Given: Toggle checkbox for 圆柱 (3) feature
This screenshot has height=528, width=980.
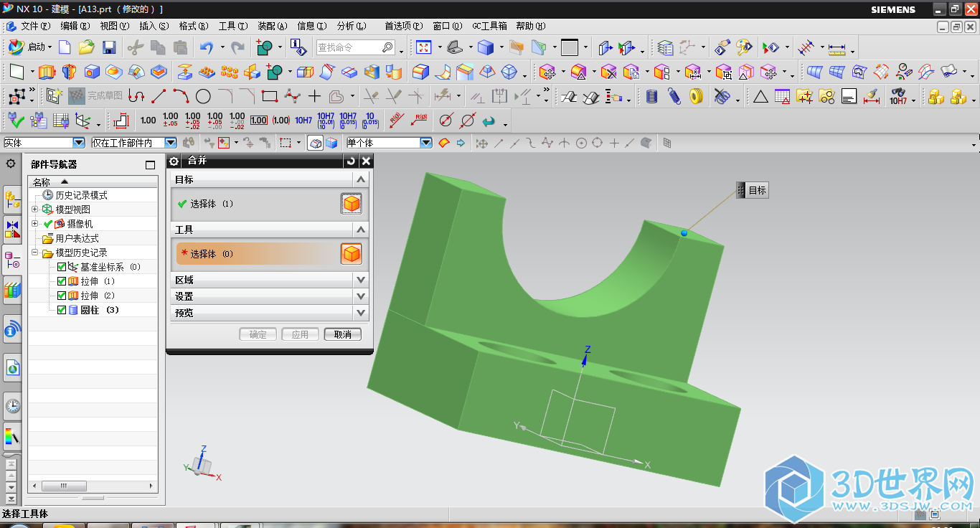Looking at the screenshot, I should pos(62,310).
